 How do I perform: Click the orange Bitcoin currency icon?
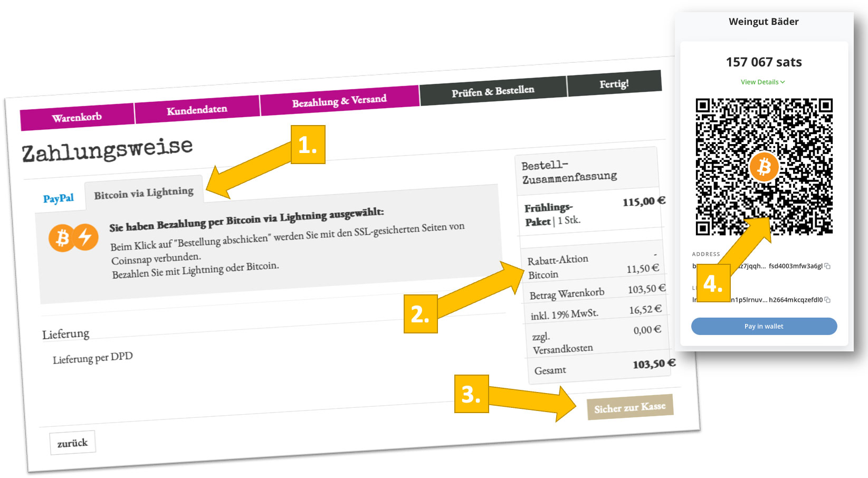coord(62,237)
